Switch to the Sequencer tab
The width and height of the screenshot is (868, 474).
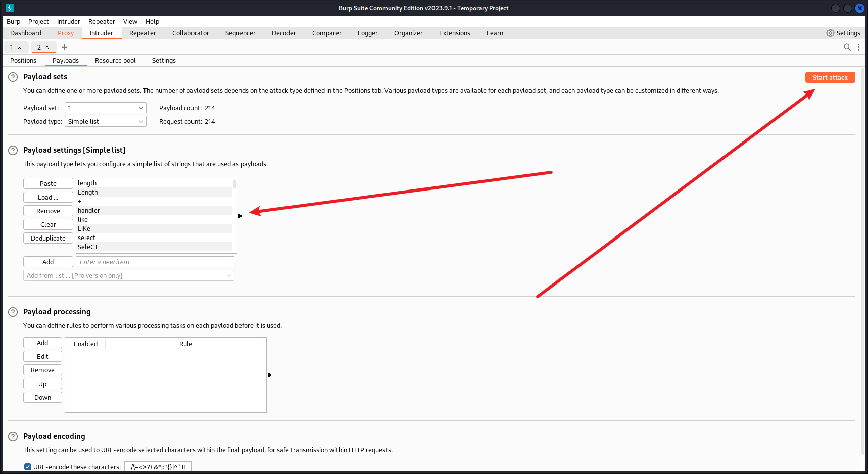tap(240, 33)
